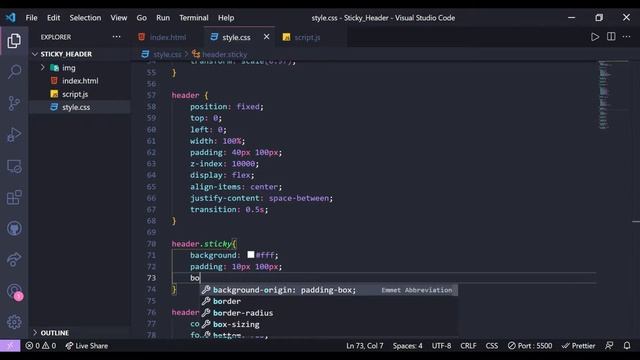Open the Run menu

[x=162, y=18]
